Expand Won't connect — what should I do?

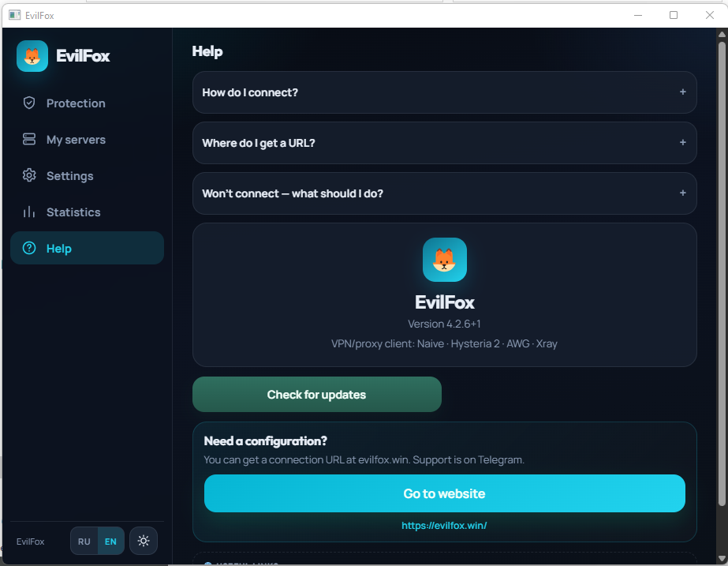pyautogui.click(x=444, y=193)
